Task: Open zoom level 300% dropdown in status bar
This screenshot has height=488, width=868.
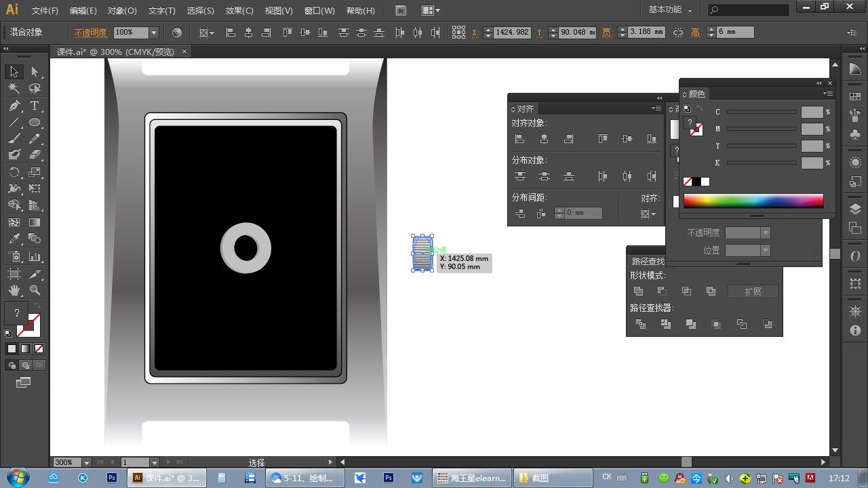Action: pos(87,462)
